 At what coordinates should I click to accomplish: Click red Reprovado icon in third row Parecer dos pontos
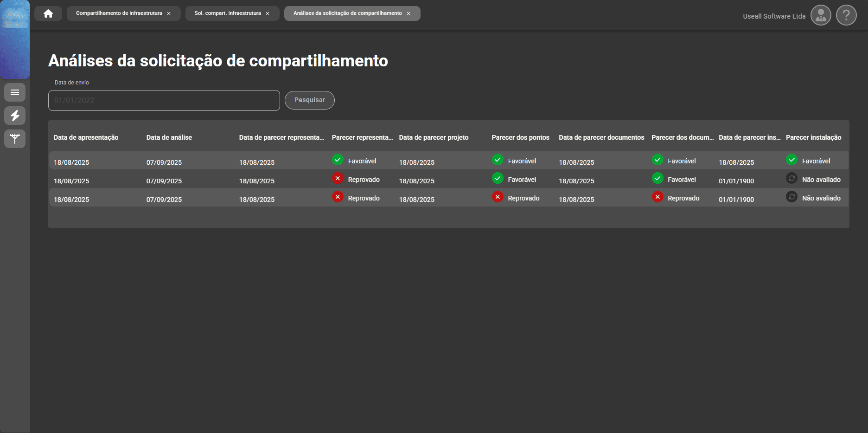click(x=498, y=197)
